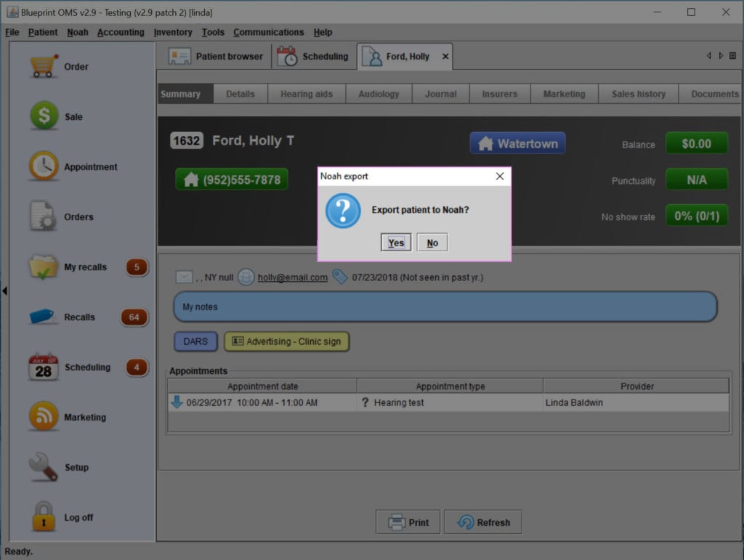Open the Orders document icon
Viewport: 744px width, 560px height.
42,216
